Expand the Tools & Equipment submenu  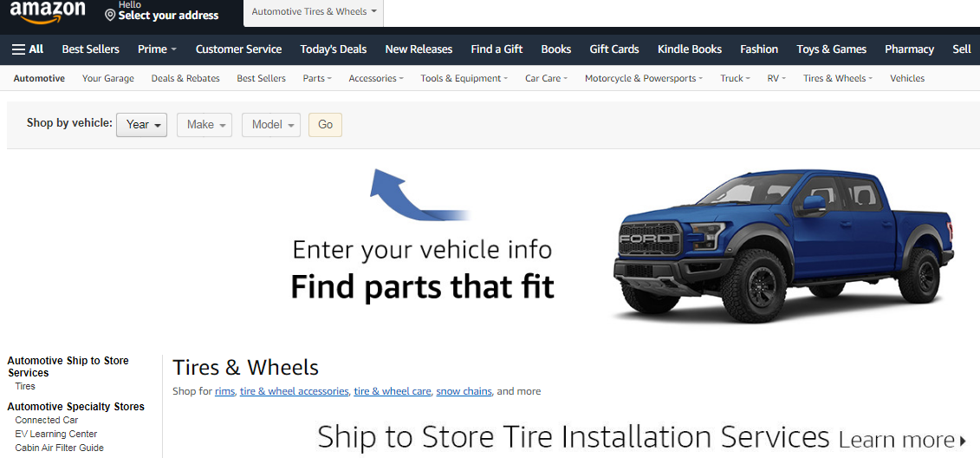click(464, 78)
